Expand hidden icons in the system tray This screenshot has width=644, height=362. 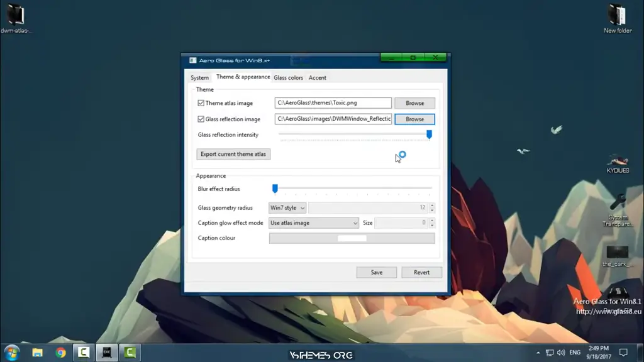(x=537, y=353)
